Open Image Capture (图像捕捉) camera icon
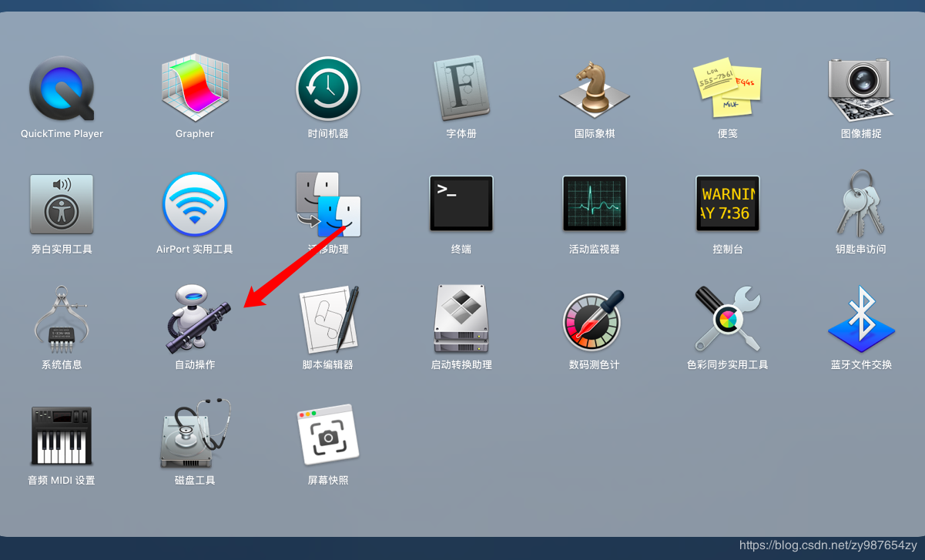The height and width of the screenshot is (560, 925). (x=861, y=89)
